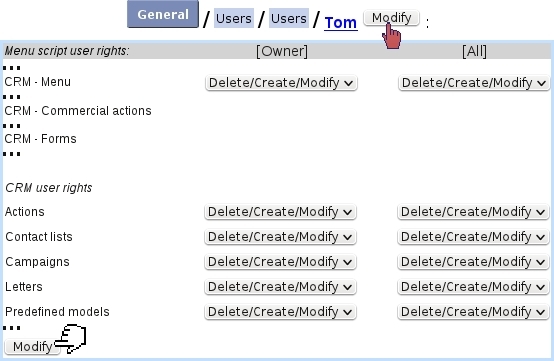The height and width of the screenshot is (361, 554).
Task: Open the first Users breadcrumb link
Action: pyautogui.click(x=234, y=18)
